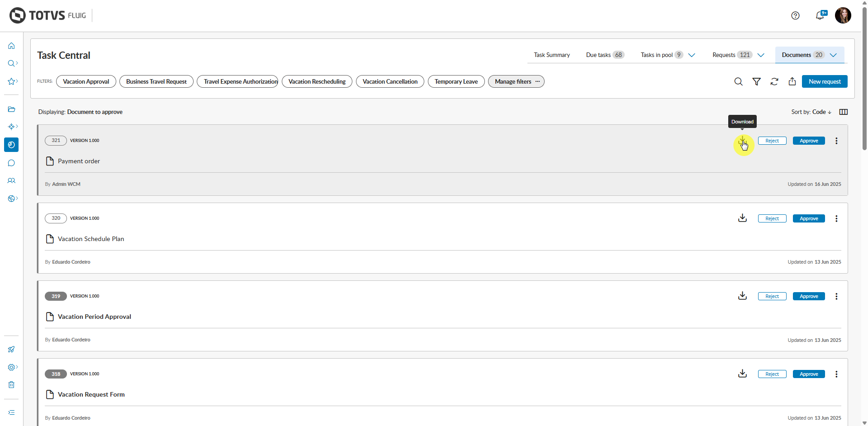868x426 pixels.
Task: Refresh the task list
Action: [774, 82]
